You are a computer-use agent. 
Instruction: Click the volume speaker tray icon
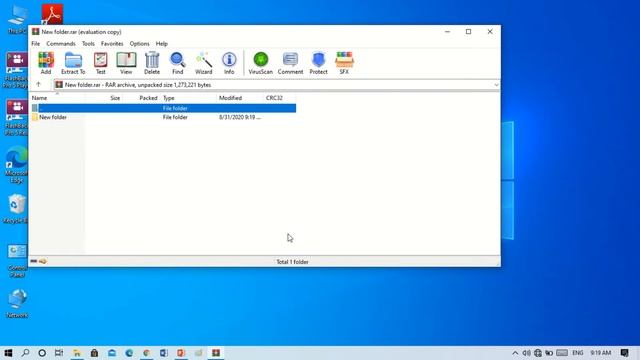527,353
